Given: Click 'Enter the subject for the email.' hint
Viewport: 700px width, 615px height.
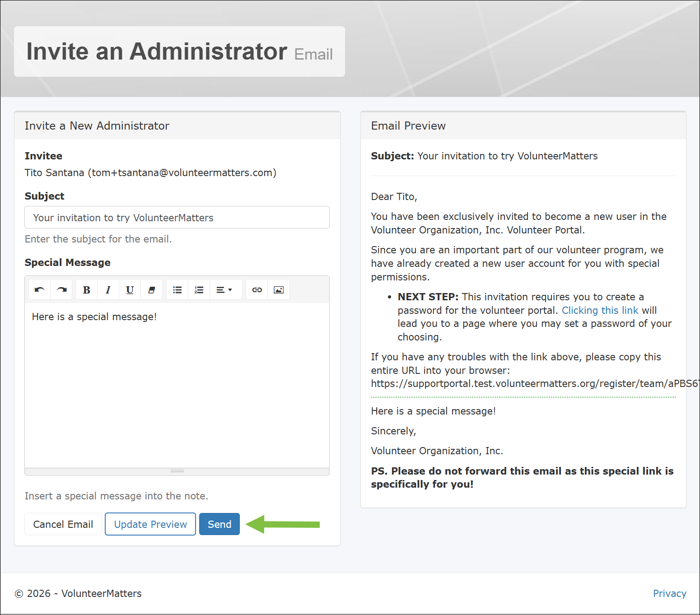Looking at the screenshot, I should [x=98, y=239].
